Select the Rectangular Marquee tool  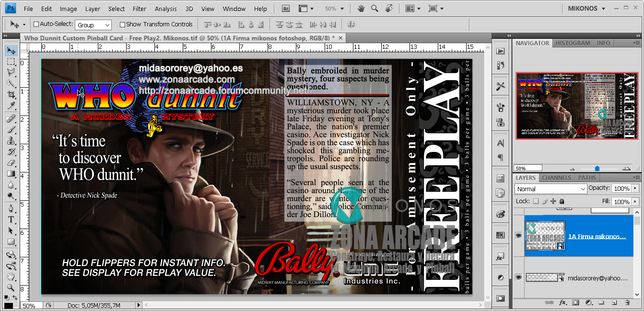11,62
